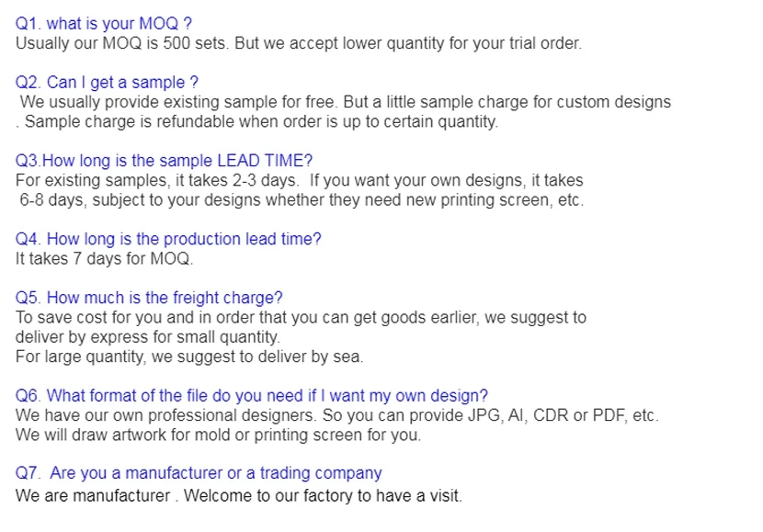Select the 'Q4. How long is the production lead time?' heading
The image size is (763, 532).
168,239
